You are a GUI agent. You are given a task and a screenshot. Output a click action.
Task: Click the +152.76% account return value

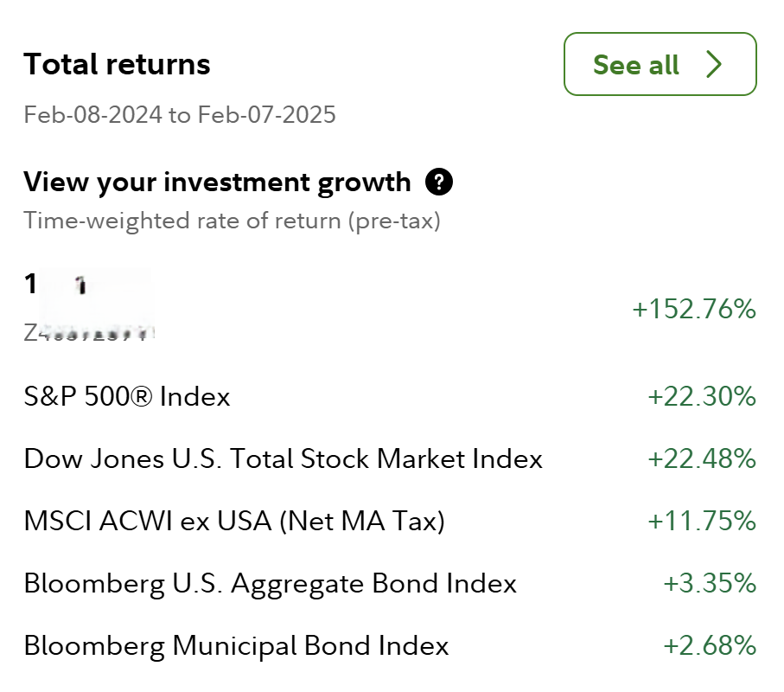pyautogui.click(x=694, y=309)
